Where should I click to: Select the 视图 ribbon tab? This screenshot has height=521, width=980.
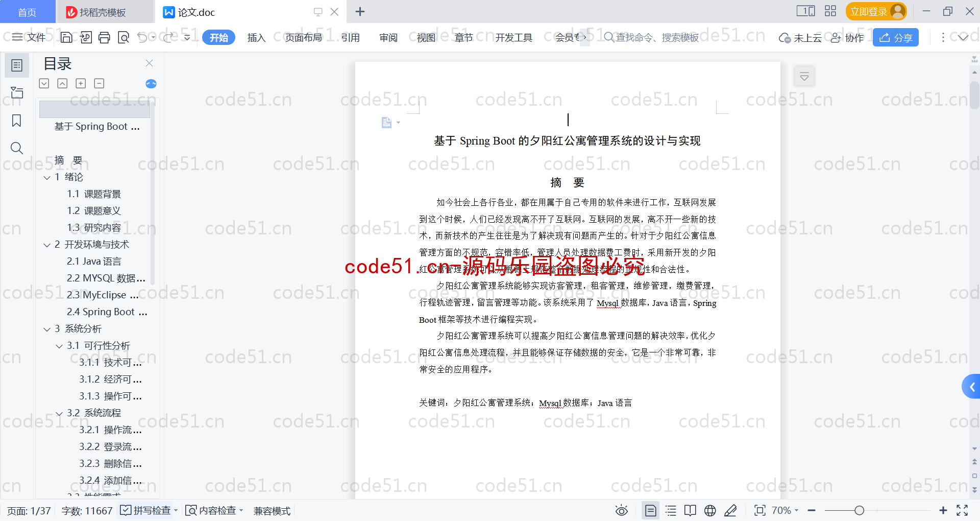click(426, 37)
